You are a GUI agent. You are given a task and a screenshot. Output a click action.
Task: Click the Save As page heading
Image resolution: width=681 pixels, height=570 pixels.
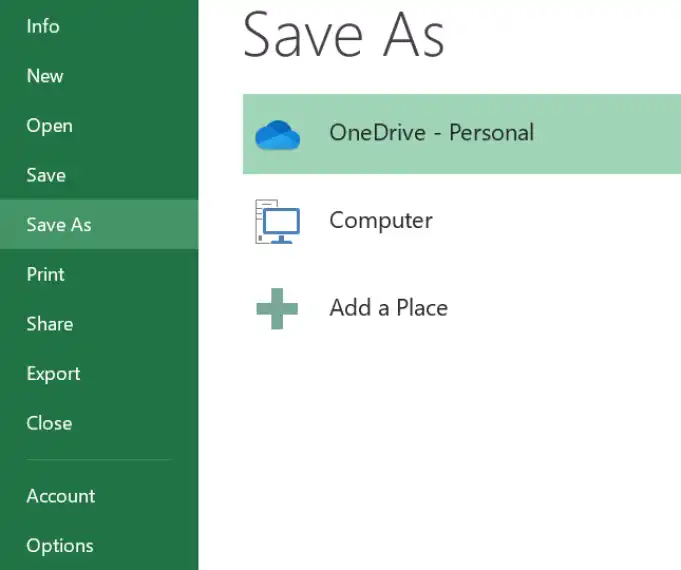pyautogui.click(x=344, y=35)
